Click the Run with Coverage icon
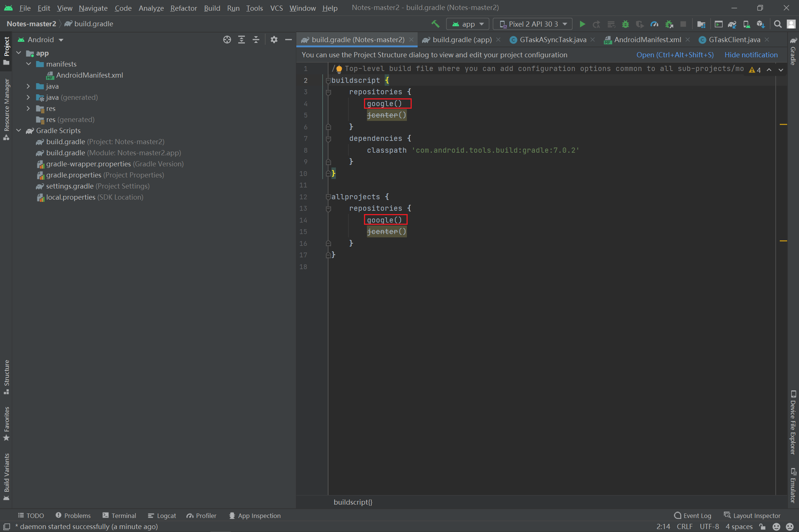799x532 pixels. click(640, 24)
